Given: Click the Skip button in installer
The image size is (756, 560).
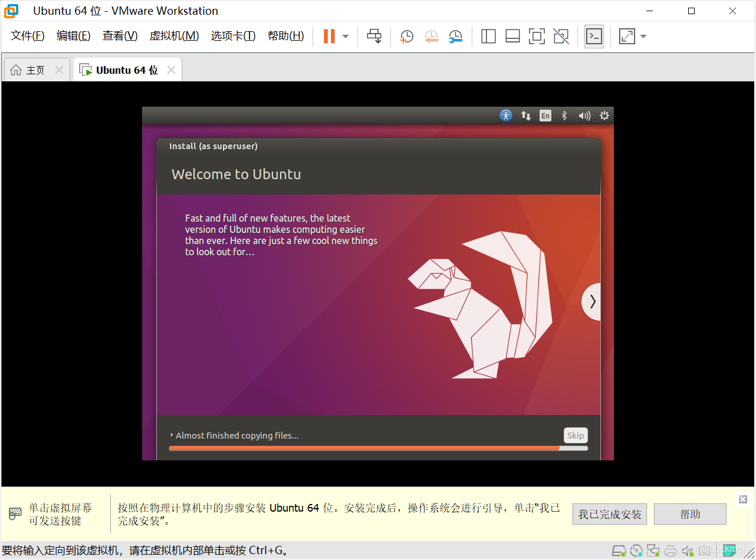Looking at the screenshot, I should (576, 436).
